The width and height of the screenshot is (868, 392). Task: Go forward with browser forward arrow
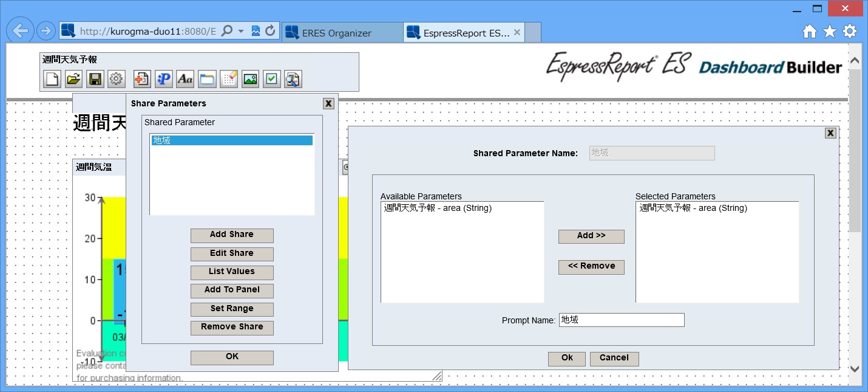46,31
